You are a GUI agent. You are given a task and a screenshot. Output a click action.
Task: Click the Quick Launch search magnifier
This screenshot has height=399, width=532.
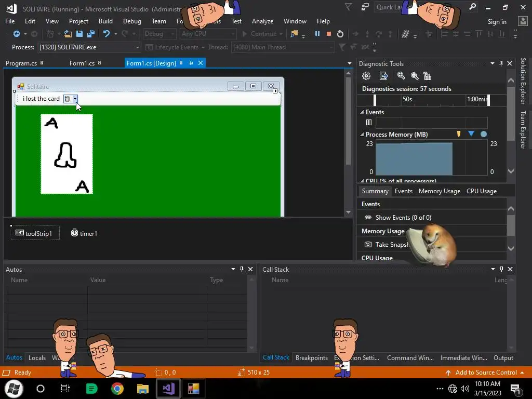click(x=472, y=7)
